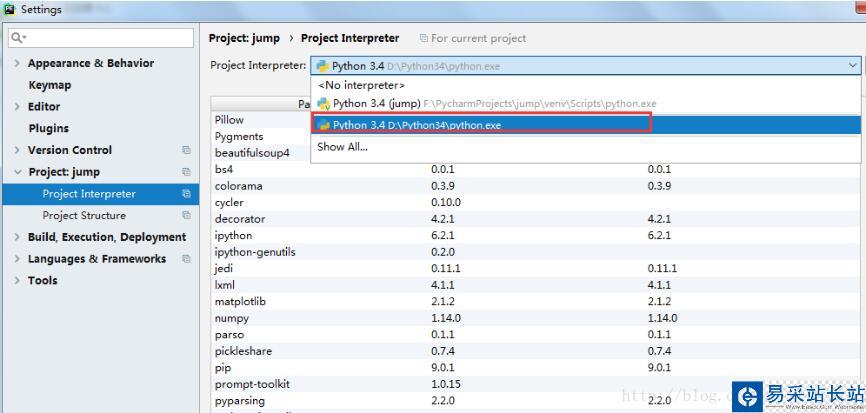Image resolution: width=866 pixels, height=413 pixels.
Task: Select Project Interpreter in sidebar
Action: pyautogui.click(x=101, y=194)
